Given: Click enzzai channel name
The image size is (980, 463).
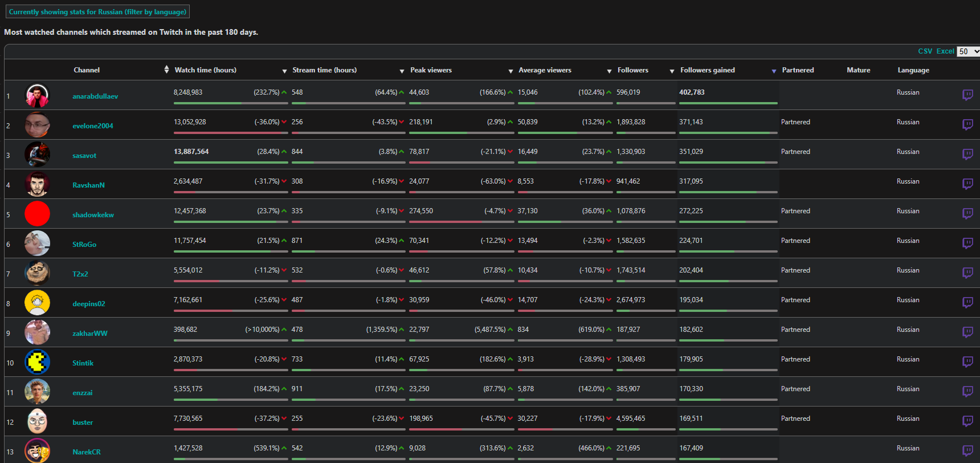Looking at the screenshot, I should pyautogui.click(x=82, y=393).
